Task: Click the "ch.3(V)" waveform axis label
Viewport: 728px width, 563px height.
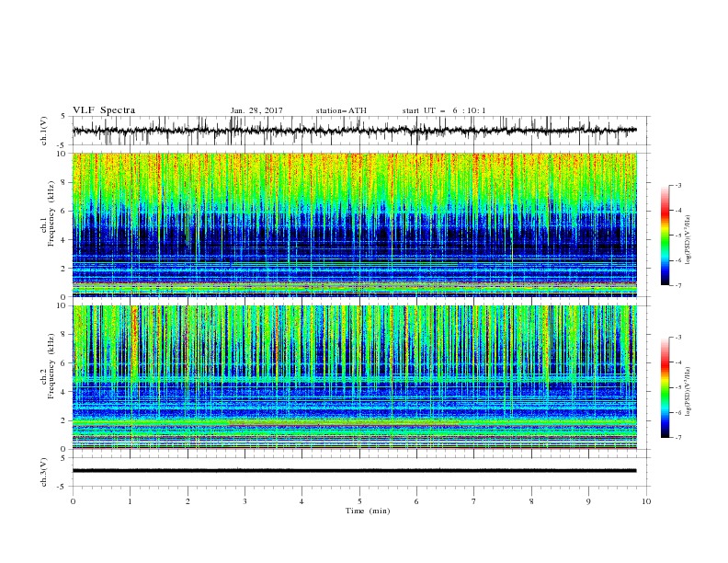Action: [44, 472]
